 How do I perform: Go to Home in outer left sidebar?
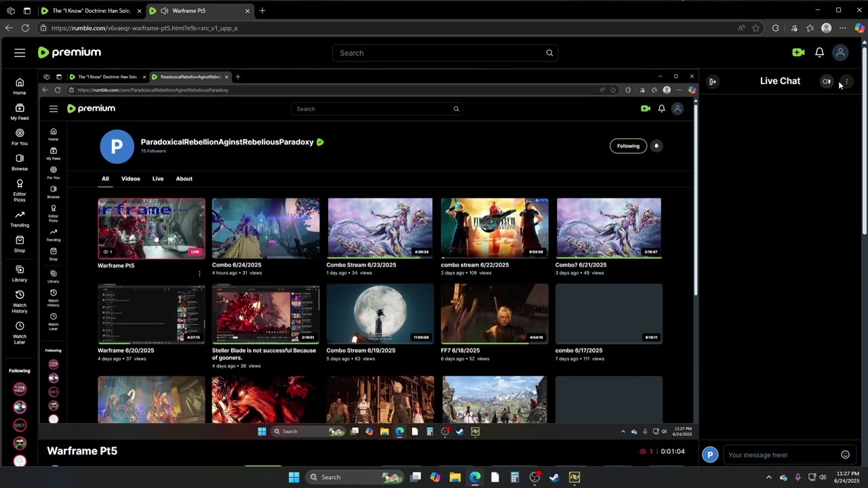20,87
